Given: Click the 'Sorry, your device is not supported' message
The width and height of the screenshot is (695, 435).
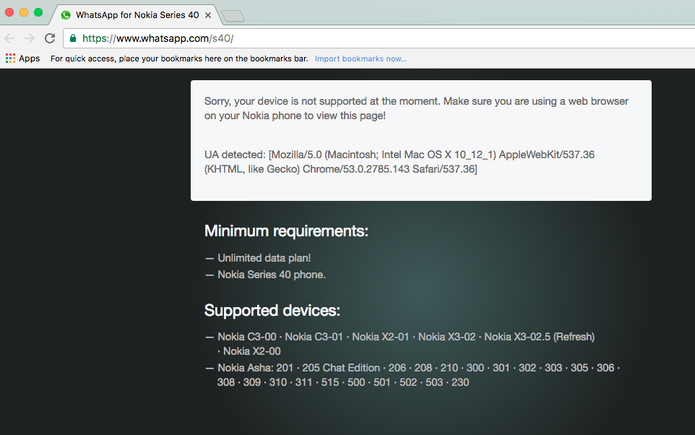Looking at the screenshot, I should pos(416,108).
